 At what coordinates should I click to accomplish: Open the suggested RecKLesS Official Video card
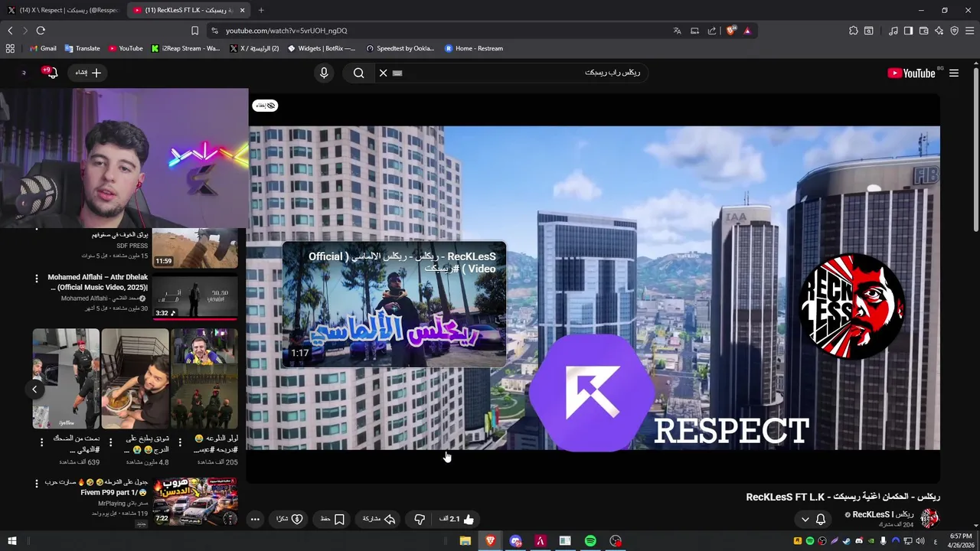394,305
